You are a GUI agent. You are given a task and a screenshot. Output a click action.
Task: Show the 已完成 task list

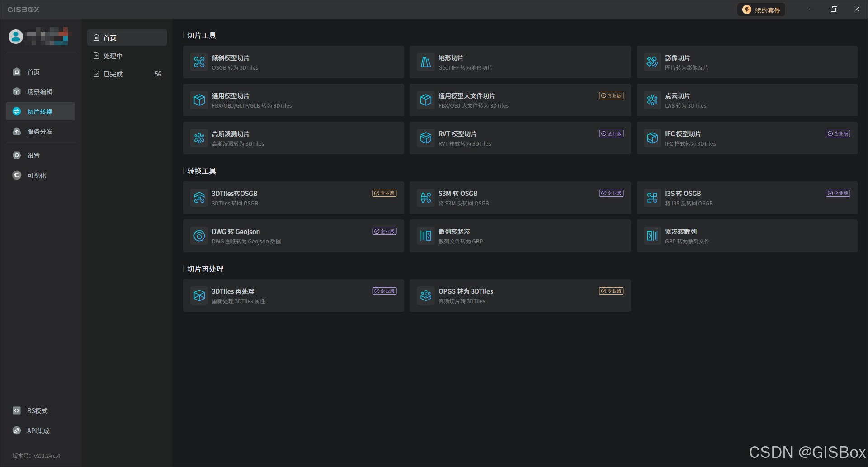click(x=127, y=74)
